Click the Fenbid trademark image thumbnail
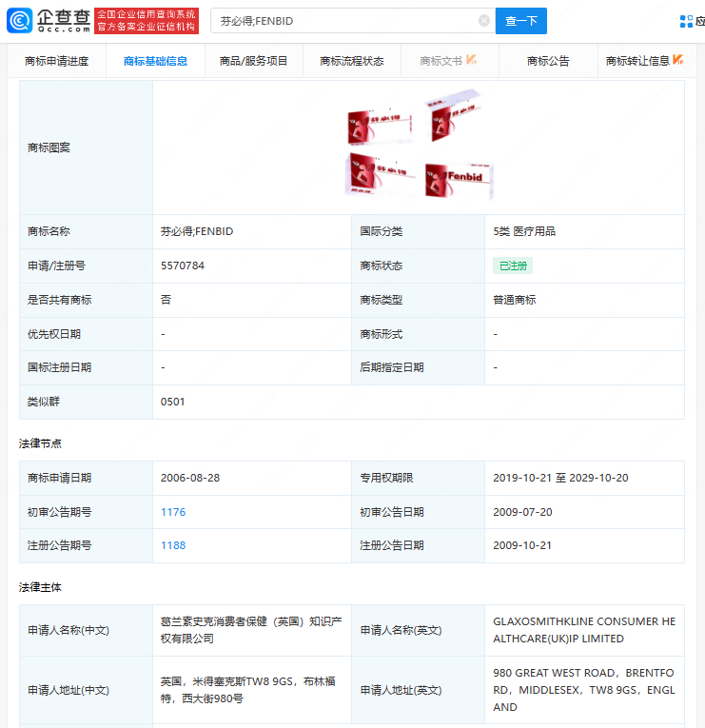Screen dimensions: 705x728 pyautogui.click(x=420, y=146)
